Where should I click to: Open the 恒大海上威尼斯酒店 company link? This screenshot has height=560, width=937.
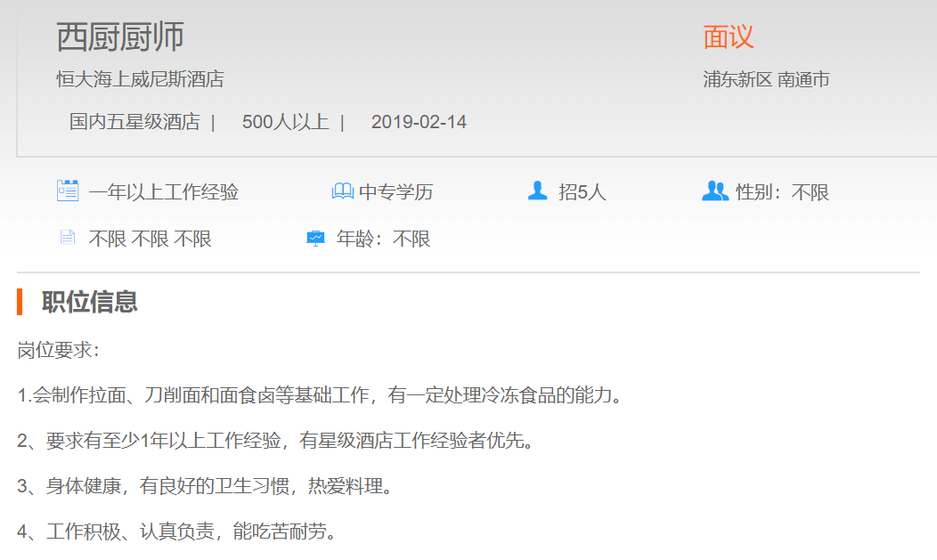pos(140,79)
